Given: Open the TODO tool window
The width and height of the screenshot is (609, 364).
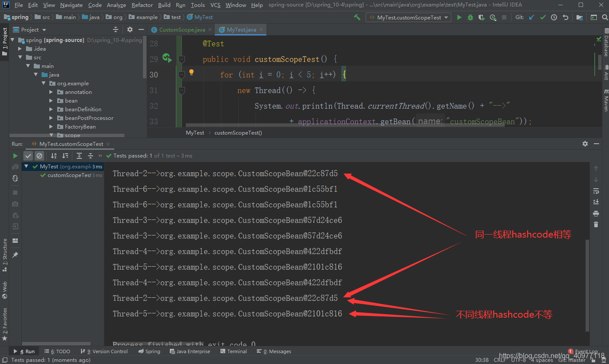Looking at the screenshot, I should (57, 351).
